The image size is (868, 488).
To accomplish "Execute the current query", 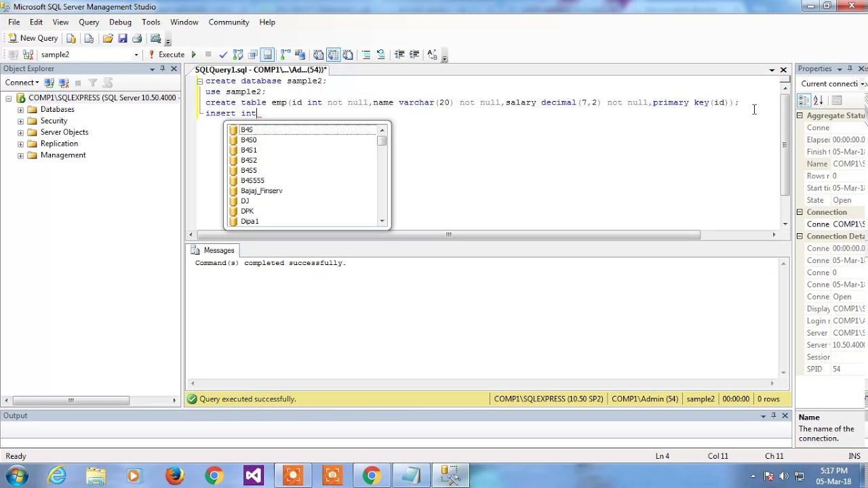I will pos(166,54).
